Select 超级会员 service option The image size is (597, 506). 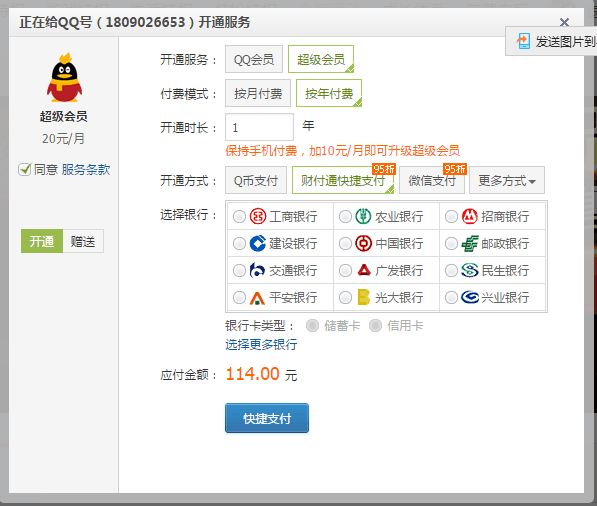[321, 59]
